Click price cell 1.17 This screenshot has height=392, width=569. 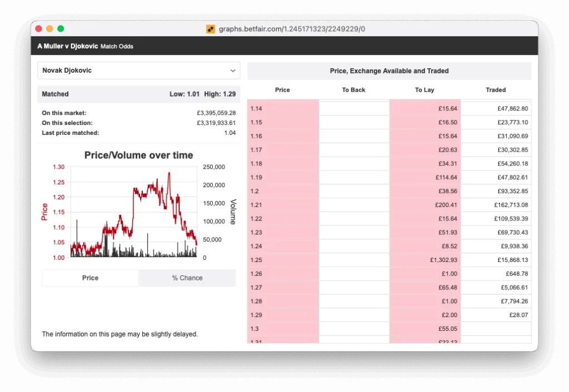[x=283, y=150]
